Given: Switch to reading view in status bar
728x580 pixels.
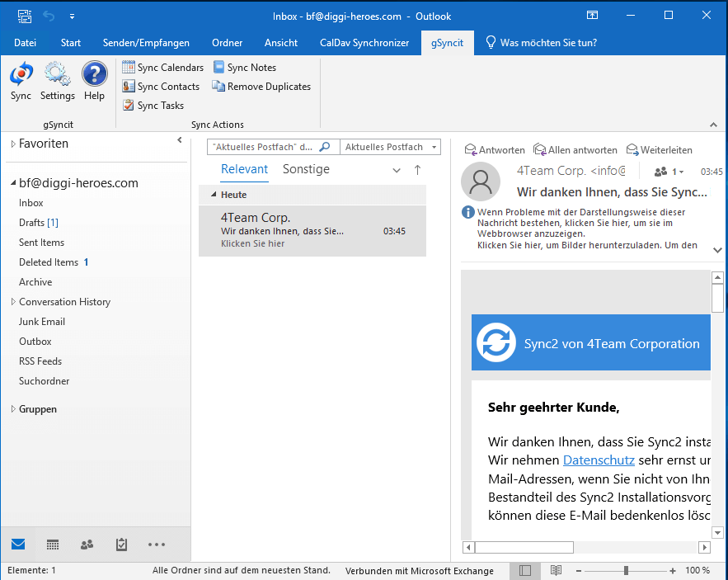Looking at the screenshot, I should point(556,570).
